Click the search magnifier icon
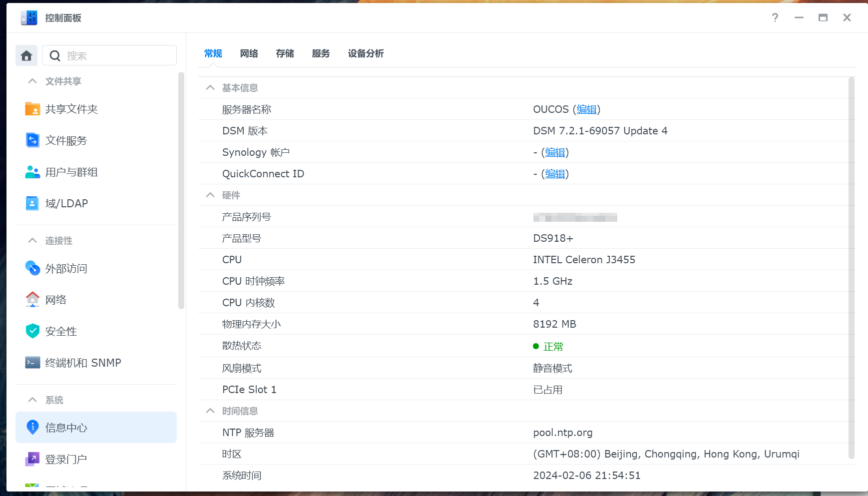Screen dimensions: 868x496 click(55, 56)
